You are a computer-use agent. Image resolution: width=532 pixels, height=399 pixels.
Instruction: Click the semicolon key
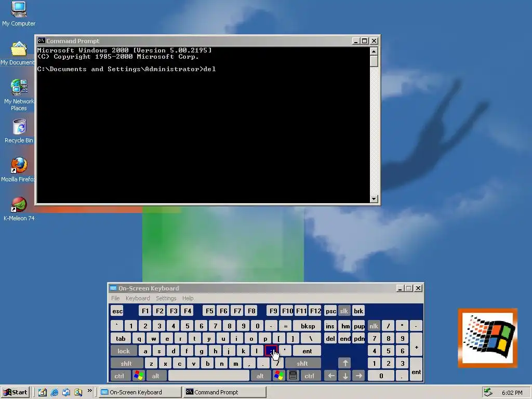click(271, 351)
